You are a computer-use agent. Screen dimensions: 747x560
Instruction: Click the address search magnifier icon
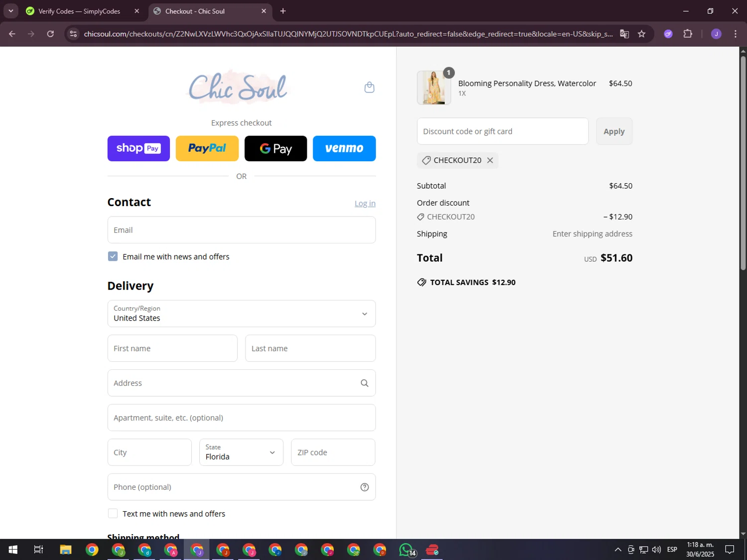coord(365,383)
